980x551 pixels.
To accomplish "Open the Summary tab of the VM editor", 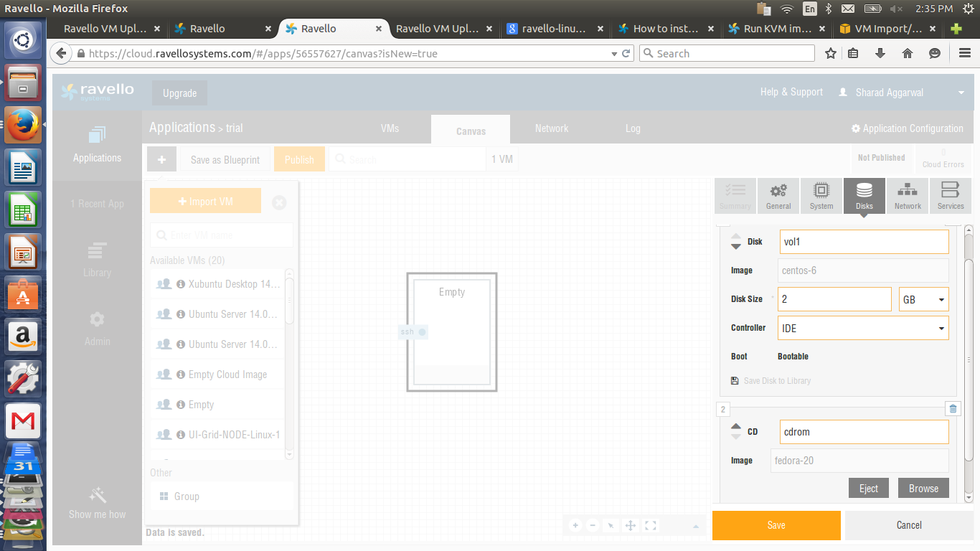I will pos(735,196).
